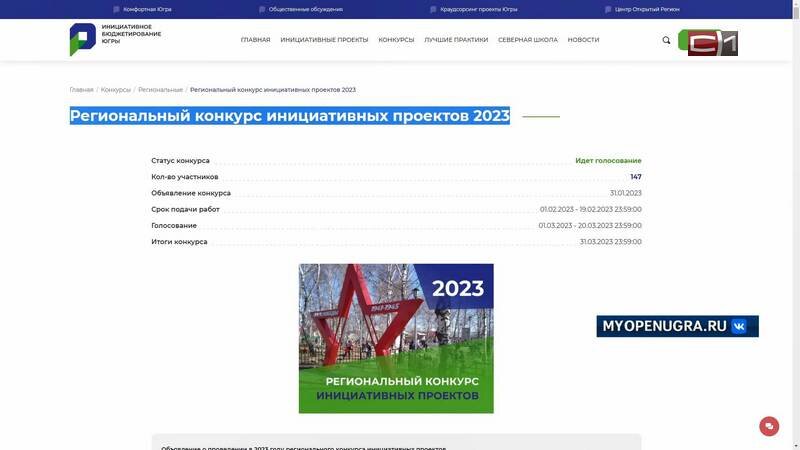This screenshot has width=800, height=450.
Task: Go to ГЛАВНАЯ menu item
Action: (x=256, y=40)
